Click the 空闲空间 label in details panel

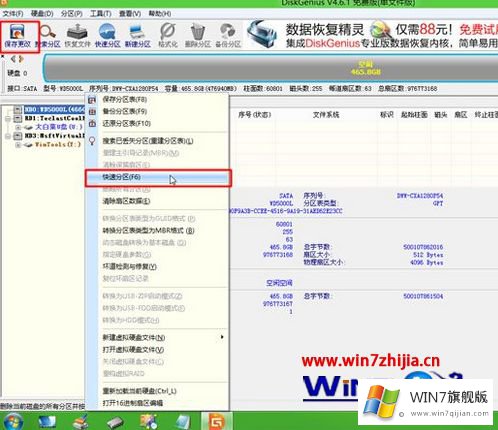(279, 283)
